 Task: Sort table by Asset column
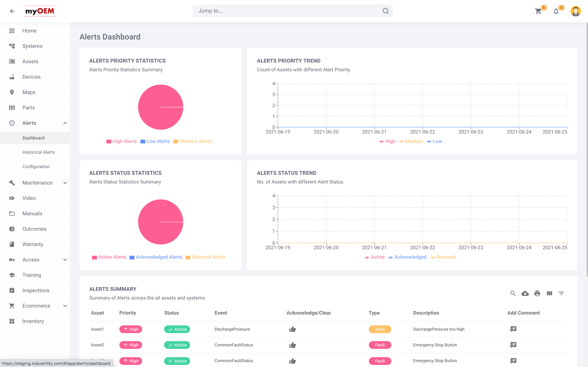pos(97,313)
